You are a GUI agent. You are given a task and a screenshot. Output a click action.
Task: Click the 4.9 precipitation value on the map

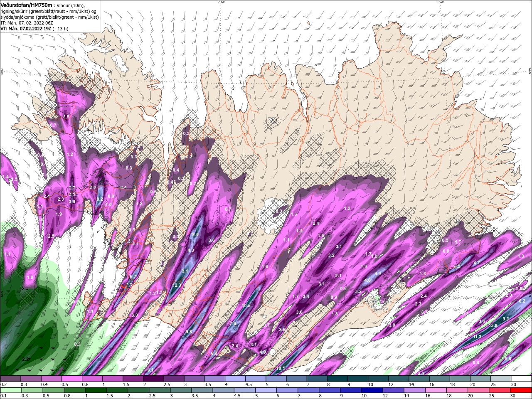[263, 352]
